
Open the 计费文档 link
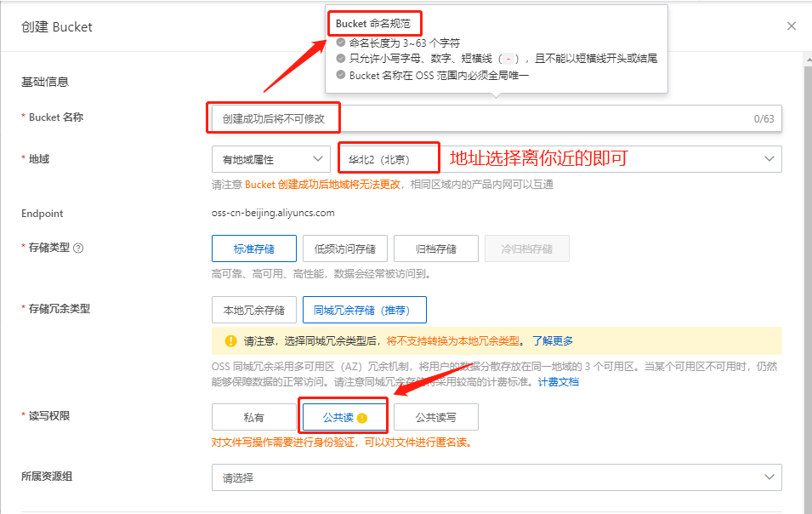click(558, 382)
